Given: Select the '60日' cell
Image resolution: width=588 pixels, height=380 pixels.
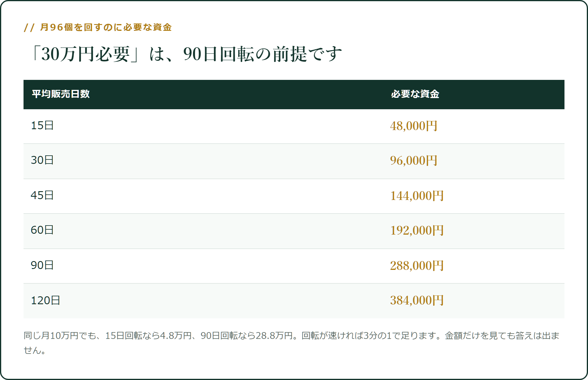Looking at the screenshot, I should coord(42,230).
